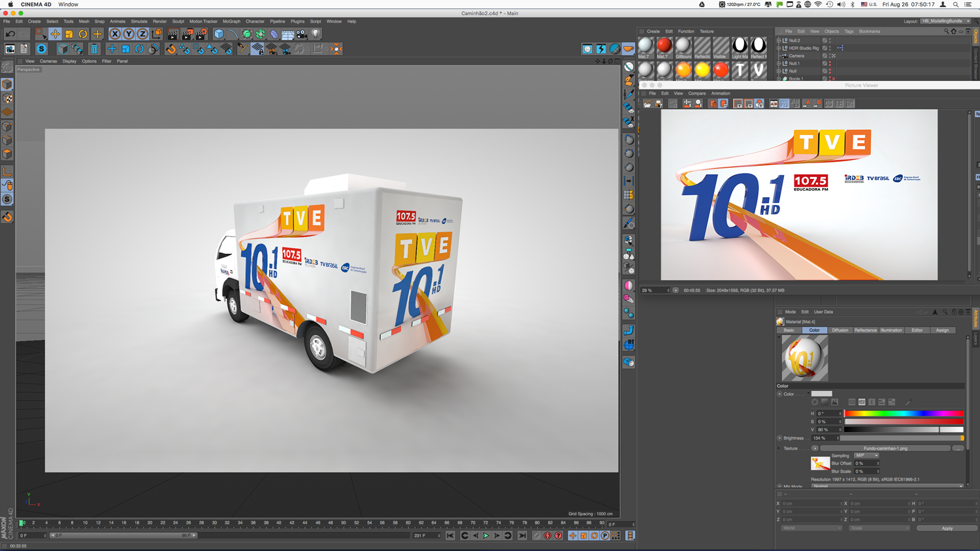Toggle the Brightness radio circle
The width and height of the screenshot is (980, 551).
pyautogui.click(x=779, y=438)
